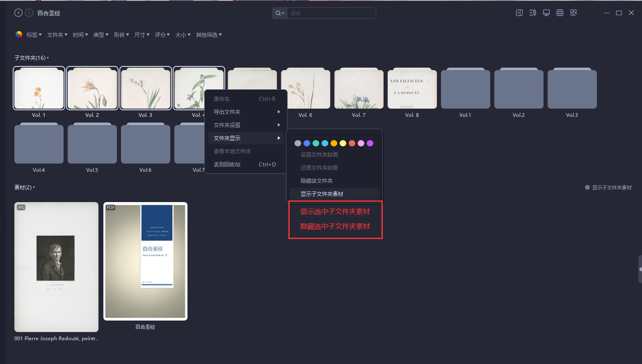Image resolution: width=642 pixels, height=364 pixels.
Task: Click 显示子文件夹素材 in the submenu
Action: coord(334,194)
